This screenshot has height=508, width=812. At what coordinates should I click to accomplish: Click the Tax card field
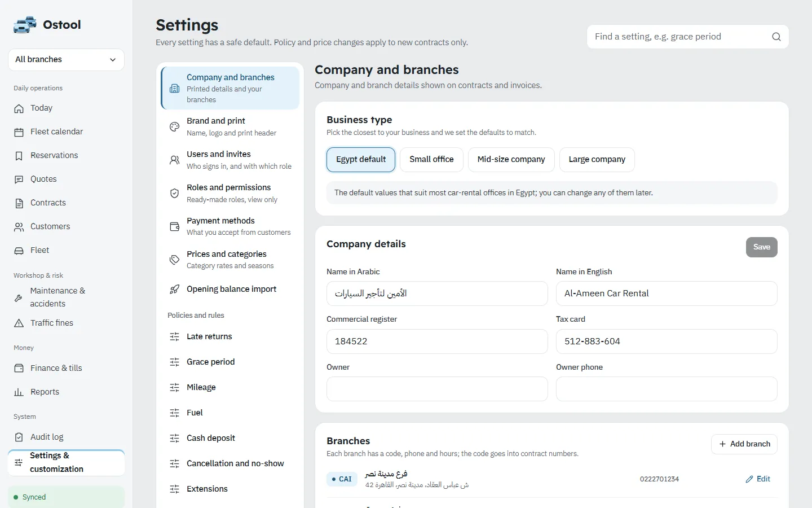pyautogui.click(x=667, y=341)
